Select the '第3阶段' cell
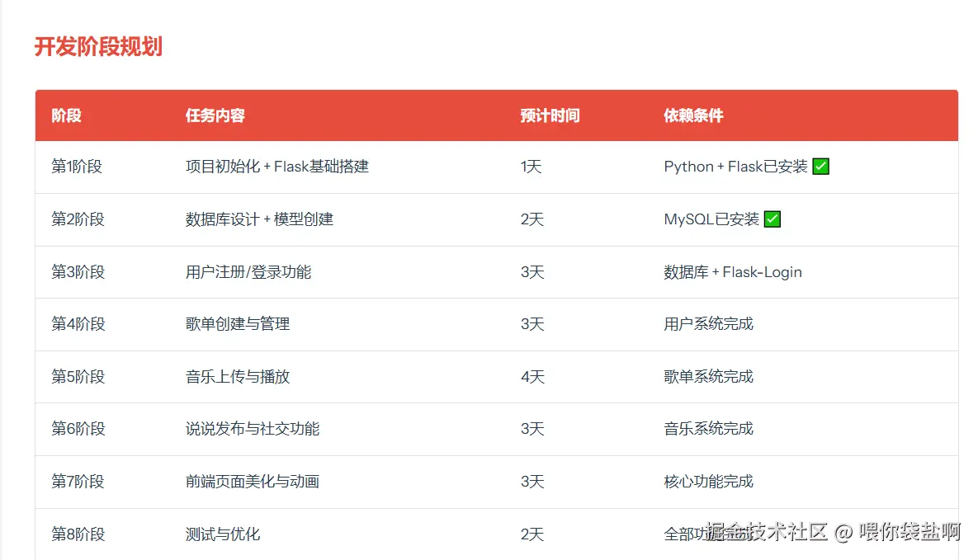Image resolution: width=978 pixels, height=560 pixels. [x=78, y=272]
